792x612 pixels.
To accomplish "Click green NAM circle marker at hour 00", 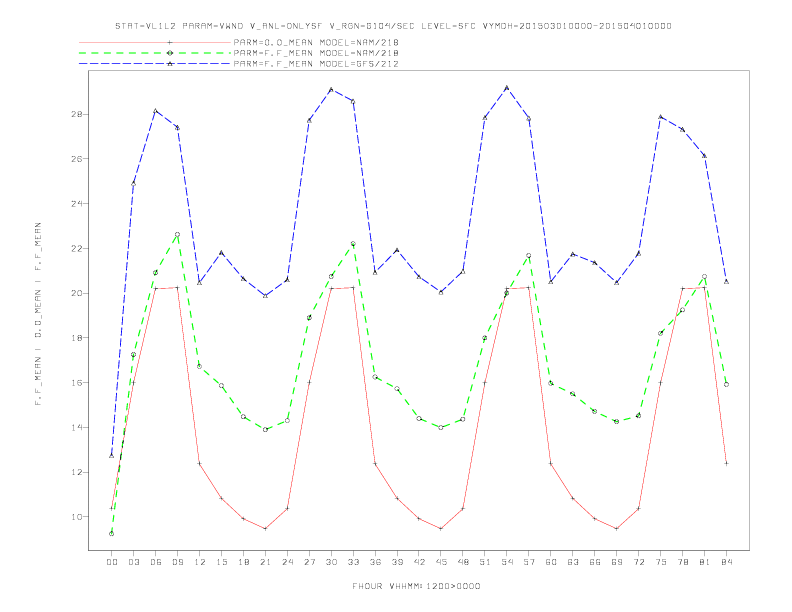I will pyautogui.click(x=112, y=534).
